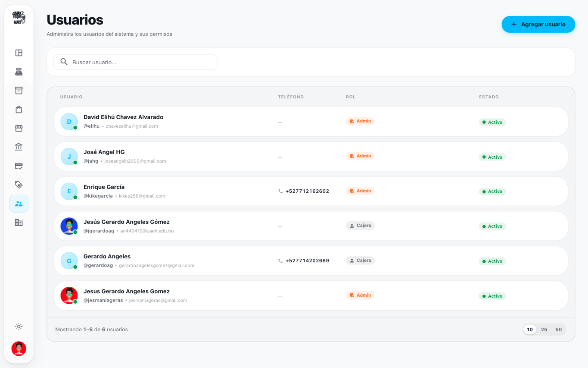
Task: Click the Cajero badge for Gerardo Angeles
Action: [x=360, y=260]
